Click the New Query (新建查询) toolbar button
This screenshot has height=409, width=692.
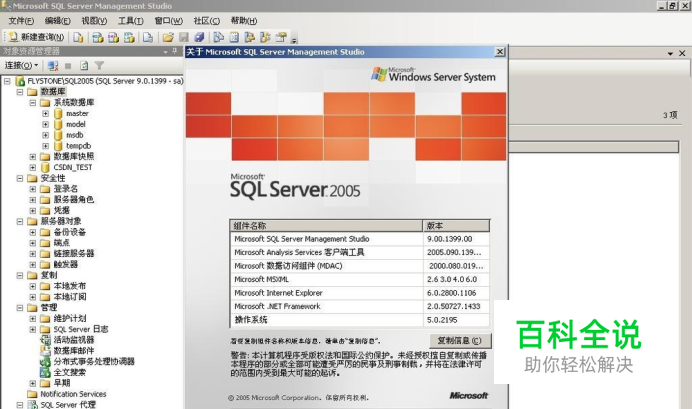click(x=36, y=38)
